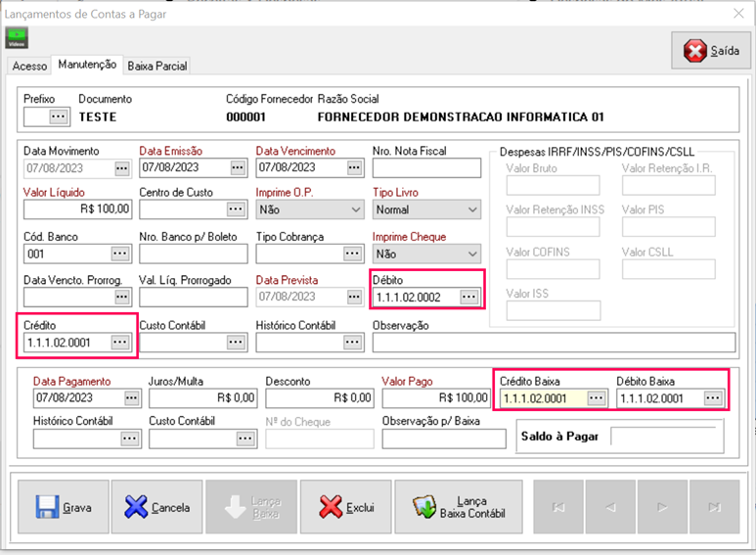Viewport: 756px width, 555px height.
Task: Open the Data Emissão calendar picker
Action: point(238,168)
